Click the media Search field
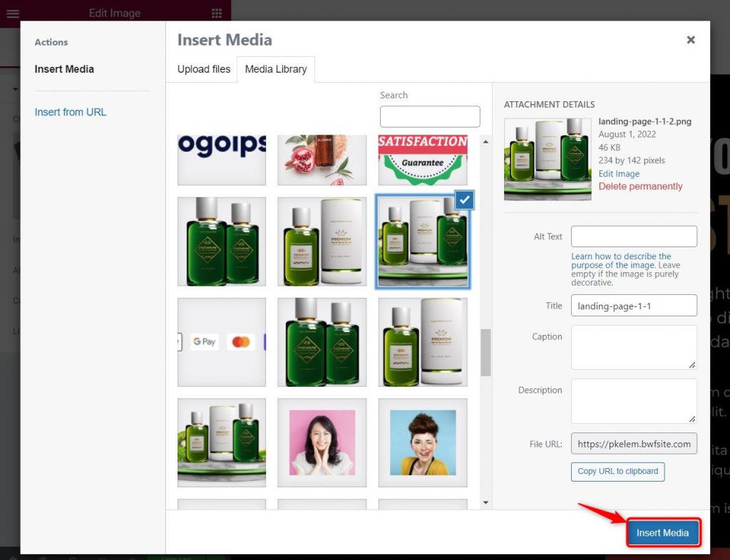The height and width of the screenshot is (560, 730). click(430, 116)
